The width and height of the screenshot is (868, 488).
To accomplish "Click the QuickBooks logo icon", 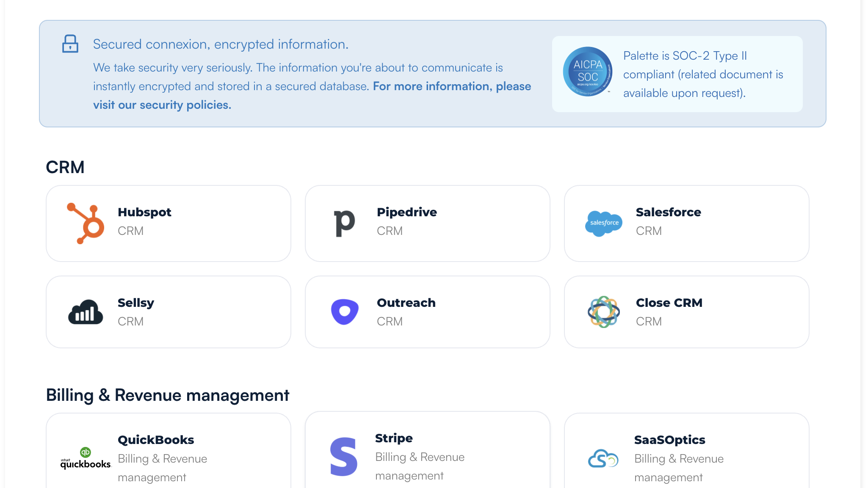I will pos(86,458).
